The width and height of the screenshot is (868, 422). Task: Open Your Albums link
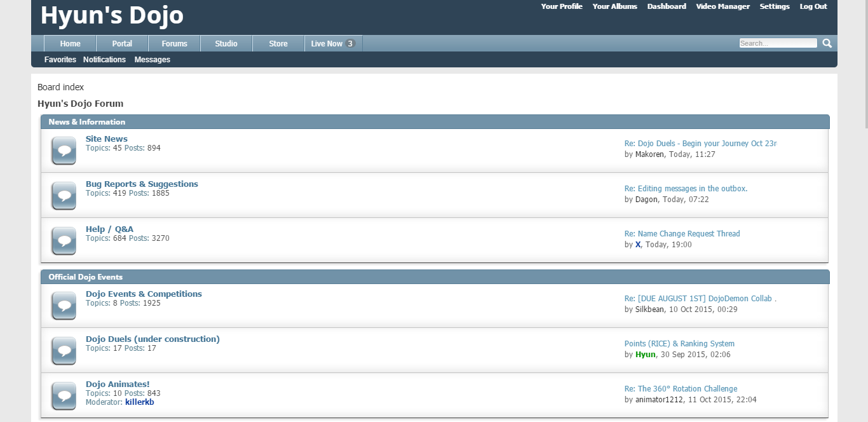[x=614, y=6]
